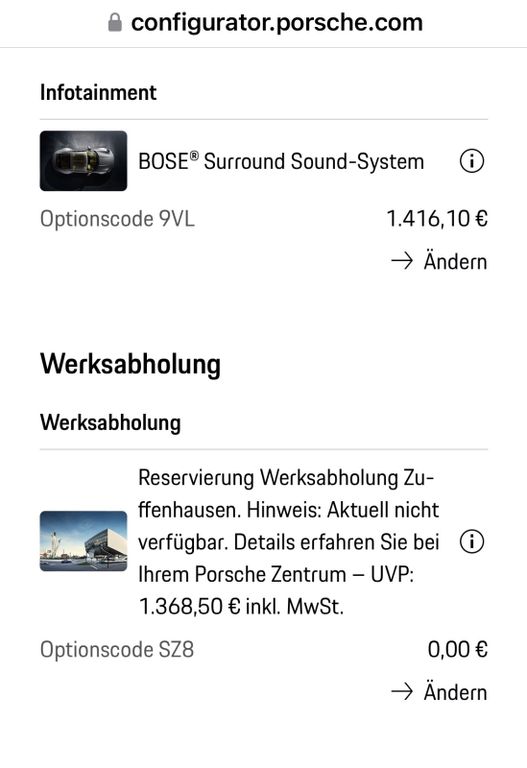Click the Optionscode SZ8 text
Image resolution: width=527 pixels, height=768 pixels.
117,649
